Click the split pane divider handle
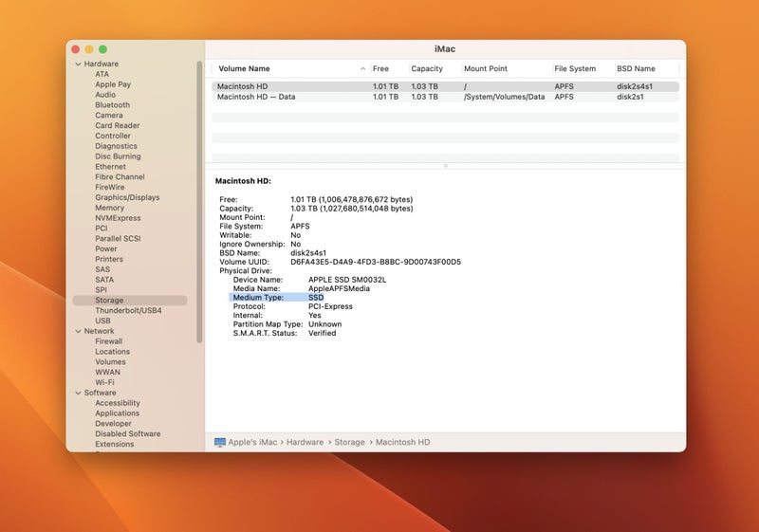The width and height of the screenshot is (759, 532). pos(445,166)
